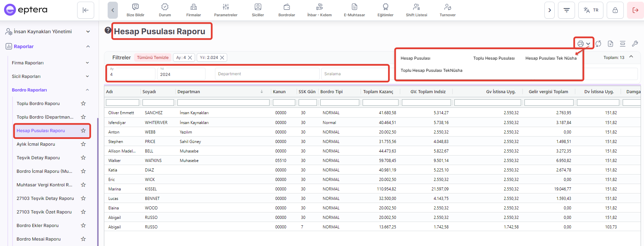The image size is (644, 246).
Task: Favorite the Toplu Bordro Raporu star
Action: (x=83, y=103)
